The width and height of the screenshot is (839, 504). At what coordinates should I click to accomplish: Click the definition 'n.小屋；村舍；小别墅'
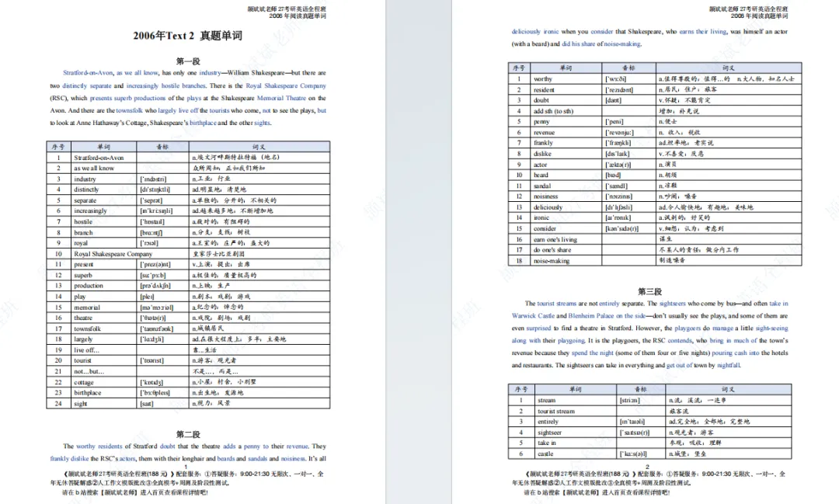pyautogui.click(x=225, y=382)
